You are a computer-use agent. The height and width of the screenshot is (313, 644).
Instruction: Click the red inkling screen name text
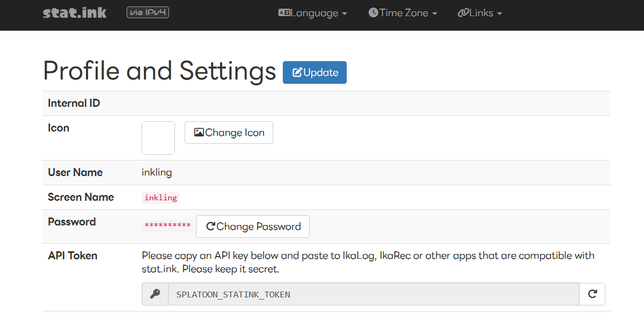(160, 198)
